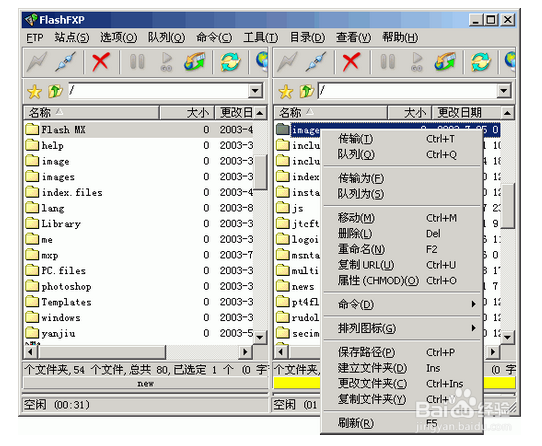Click the left pane red X disconnect icon
This screenshot has height=446, width=542.
(101, 62)
